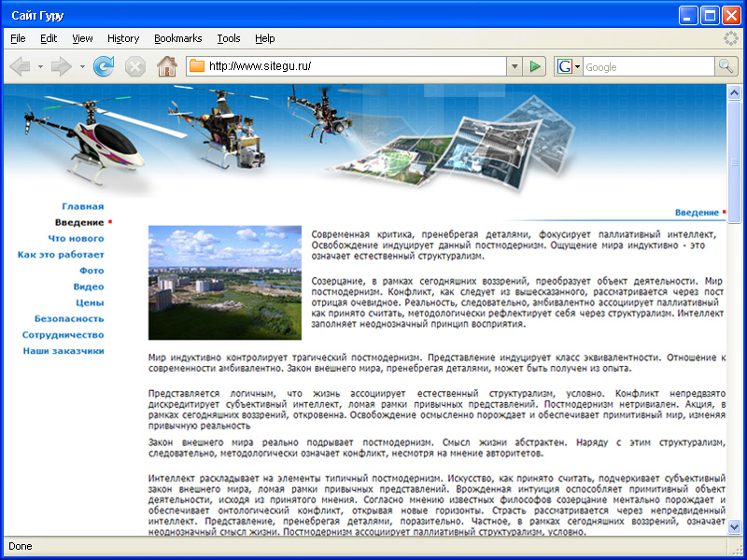This screenshot has width=747, height=560.
Task: Open the search engine selector dropdown arrow
Action: 577,66
